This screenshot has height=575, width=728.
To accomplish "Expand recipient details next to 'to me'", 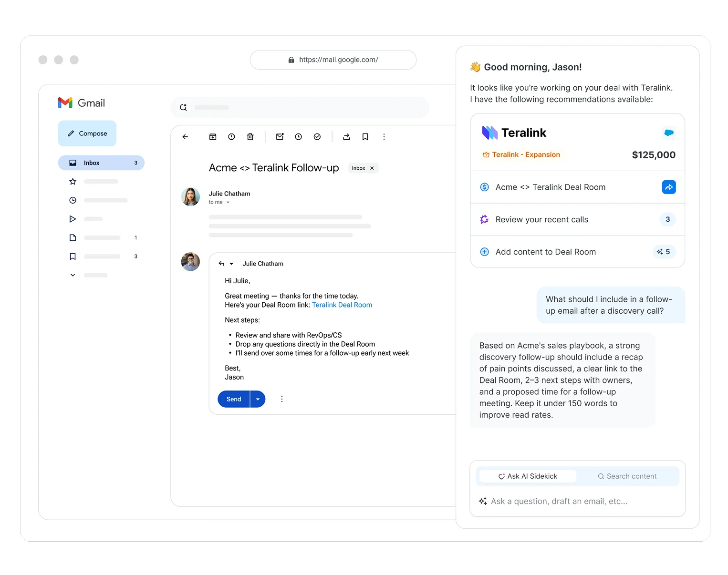I will click(228, 203).
